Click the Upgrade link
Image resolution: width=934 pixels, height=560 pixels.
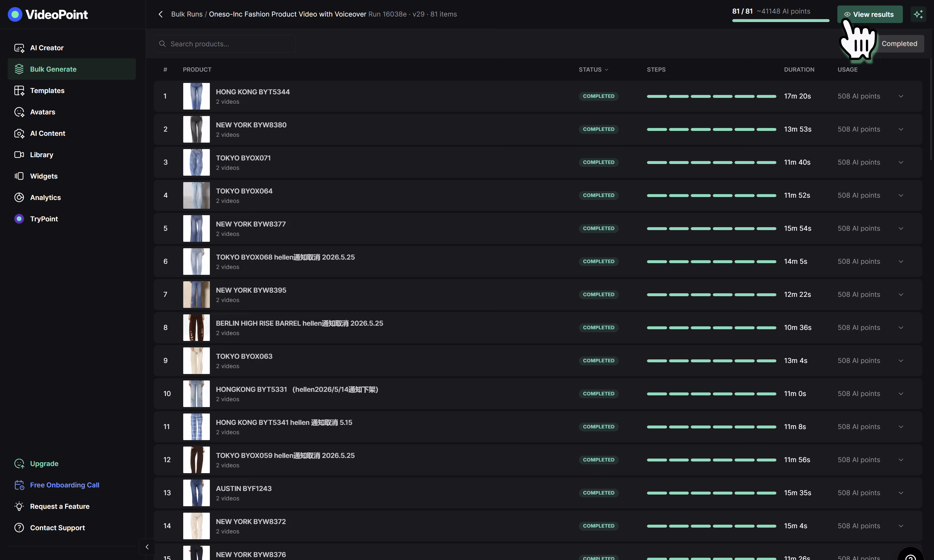pyautogui.click(x=44, y=463)
